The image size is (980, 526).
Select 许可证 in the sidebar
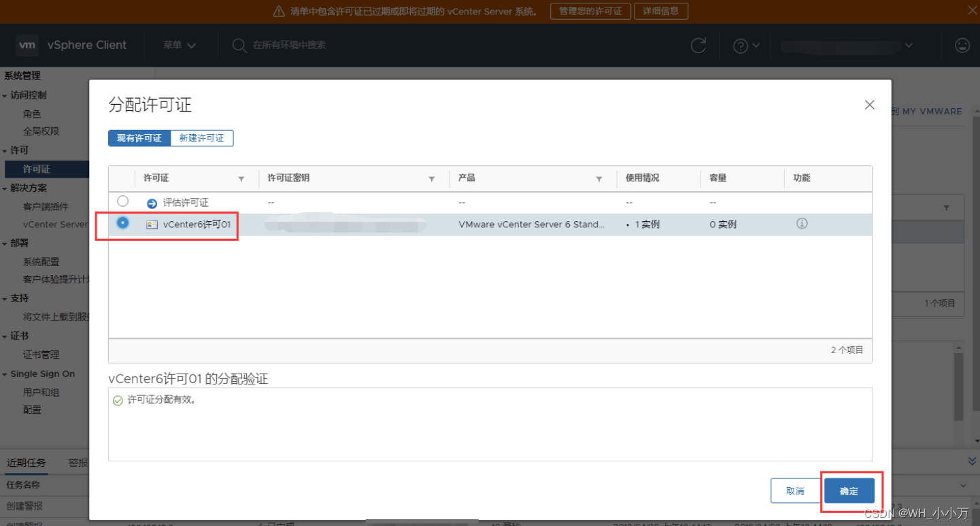click(x=46, y=169)
